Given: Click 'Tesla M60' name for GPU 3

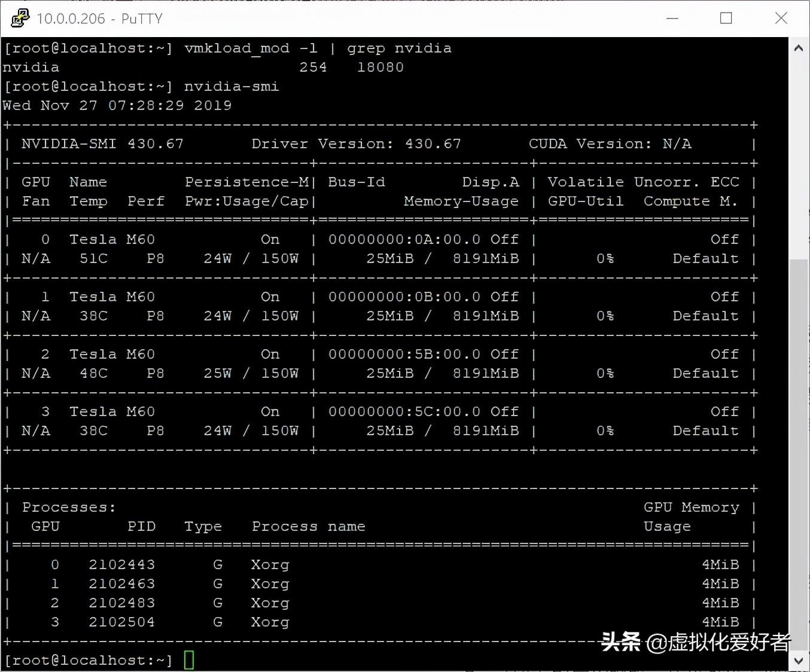Looking at the screenshot, I should tap(112, 412).
